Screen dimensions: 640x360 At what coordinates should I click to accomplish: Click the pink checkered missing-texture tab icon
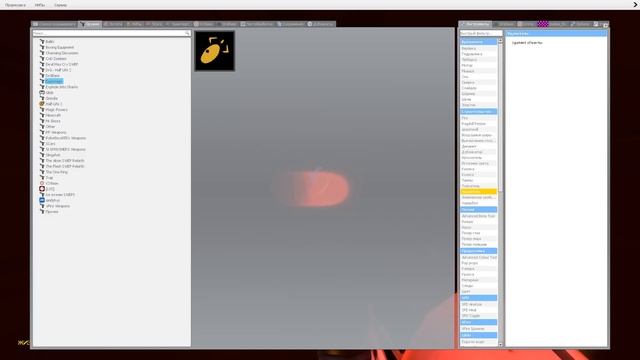(543, 24)
